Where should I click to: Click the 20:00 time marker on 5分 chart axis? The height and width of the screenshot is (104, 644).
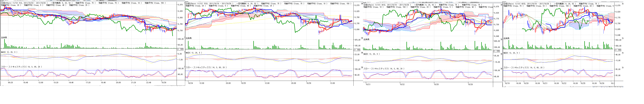click(118, 83)
